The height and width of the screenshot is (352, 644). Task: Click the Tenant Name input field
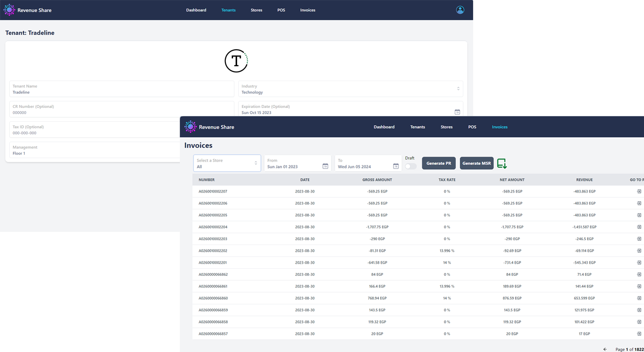122,89
